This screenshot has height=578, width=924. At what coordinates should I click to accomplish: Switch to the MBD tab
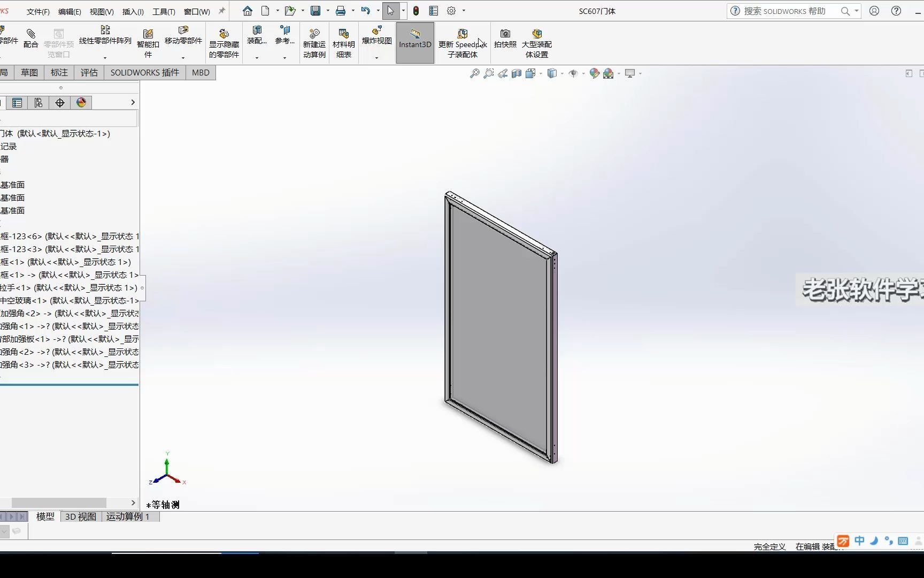coord(201,73)
